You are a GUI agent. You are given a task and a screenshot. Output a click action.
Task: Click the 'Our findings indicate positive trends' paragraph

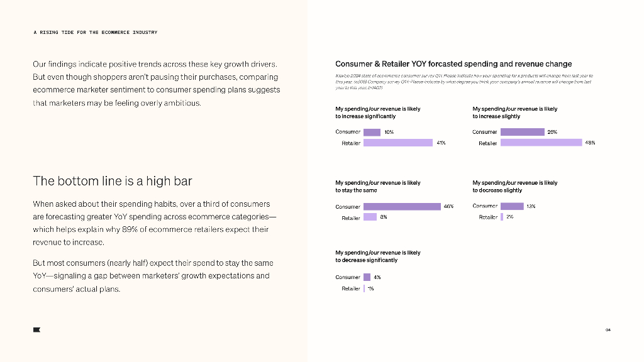click(x=156, y=84)
